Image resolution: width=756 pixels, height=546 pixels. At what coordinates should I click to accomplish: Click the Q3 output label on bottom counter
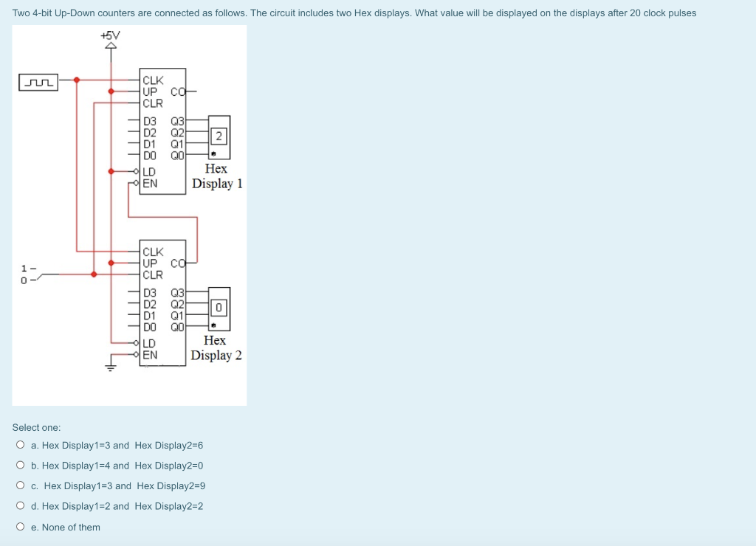tap(176, 291)
